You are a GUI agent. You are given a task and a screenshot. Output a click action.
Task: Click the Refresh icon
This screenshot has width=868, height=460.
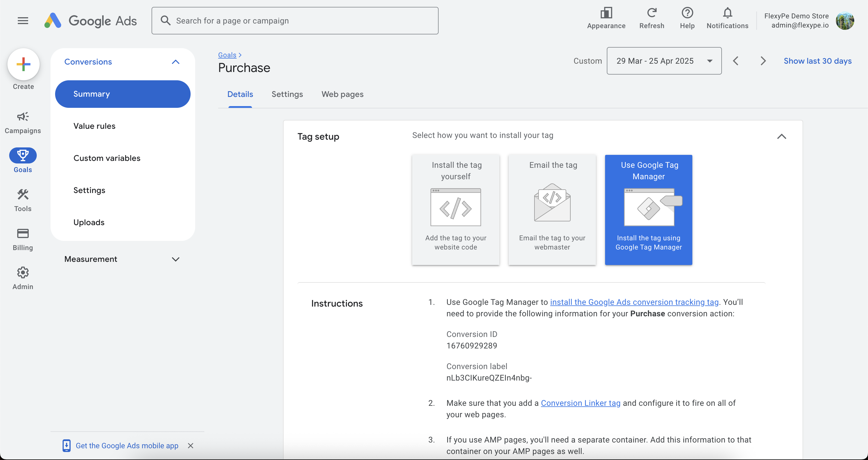651,18
